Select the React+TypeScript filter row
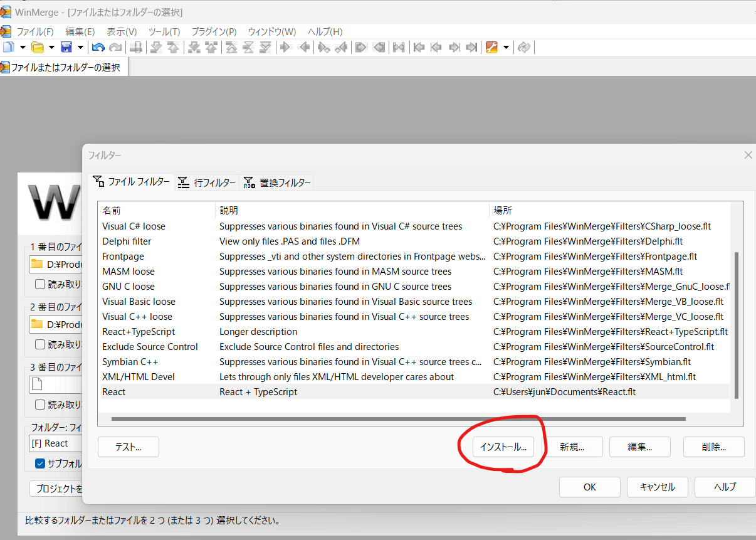Screen dimensions: 756x540 tap(414, 332)
